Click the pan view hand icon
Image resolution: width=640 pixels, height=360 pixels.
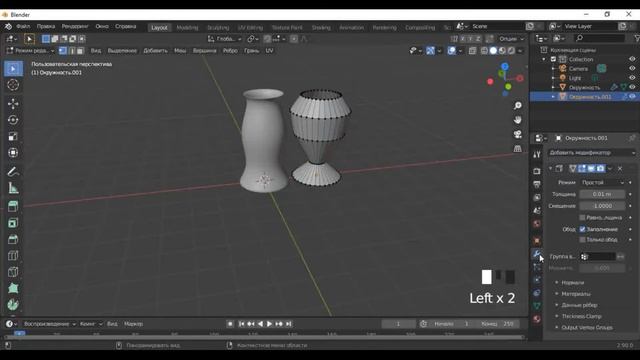pos(518,120)
